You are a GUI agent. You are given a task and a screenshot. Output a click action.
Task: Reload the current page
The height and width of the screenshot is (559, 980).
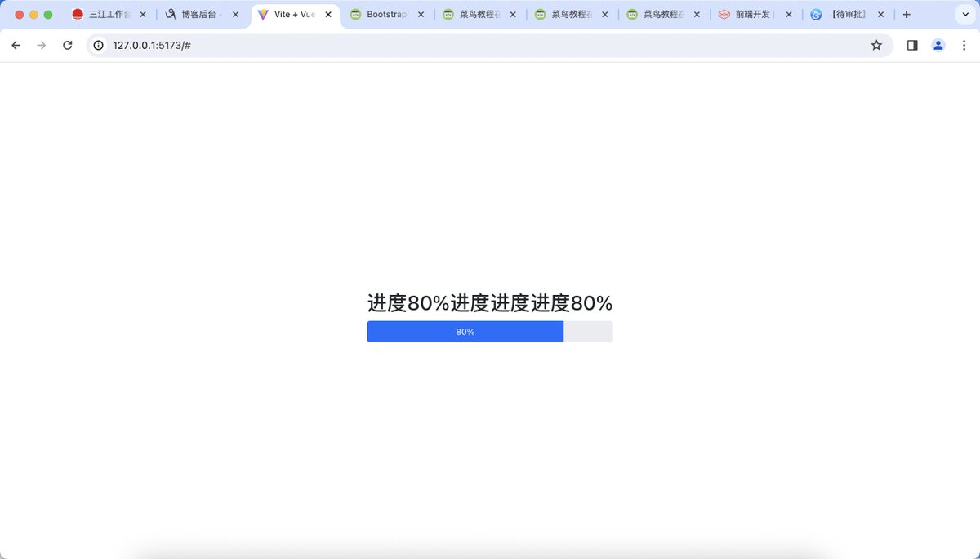pos(68,46)
